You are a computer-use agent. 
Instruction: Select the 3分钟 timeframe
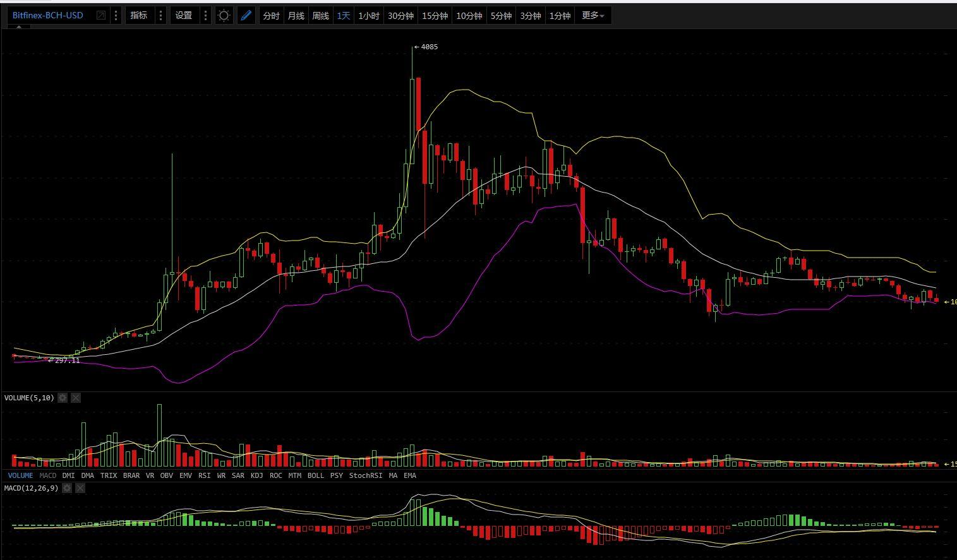click(530, 16)
